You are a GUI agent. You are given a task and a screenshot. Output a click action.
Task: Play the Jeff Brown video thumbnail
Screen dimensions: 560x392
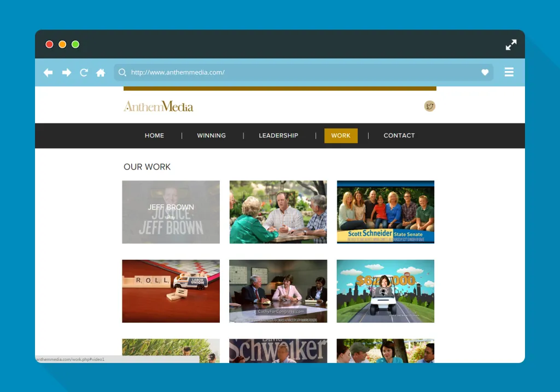tap(171, 212)
